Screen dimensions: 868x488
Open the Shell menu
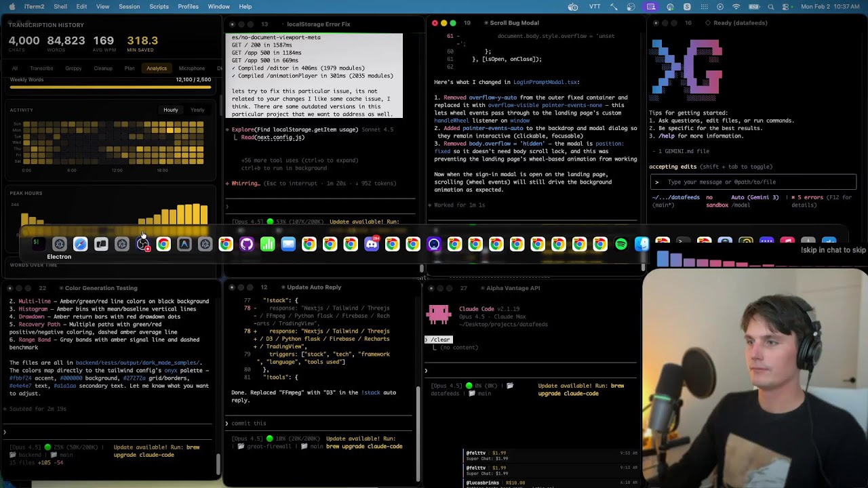tap(60, 7)
